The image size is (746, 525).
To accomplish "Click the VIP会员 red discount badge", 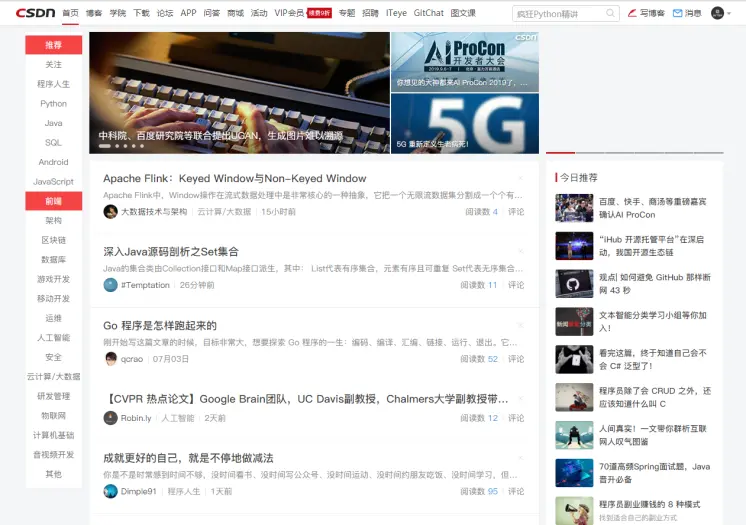I will pos(319,13).
